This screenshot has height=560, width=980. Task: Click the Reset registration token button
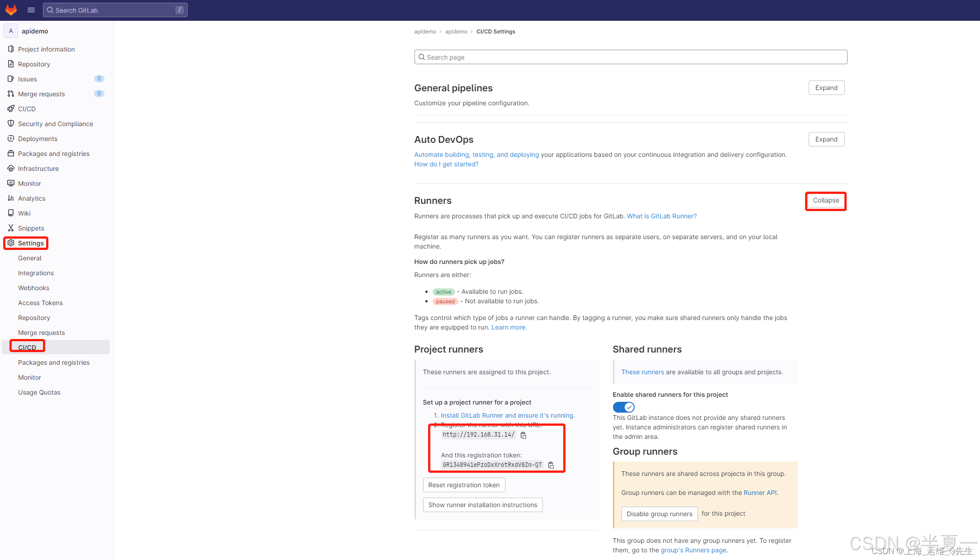[x=464, y=485]
